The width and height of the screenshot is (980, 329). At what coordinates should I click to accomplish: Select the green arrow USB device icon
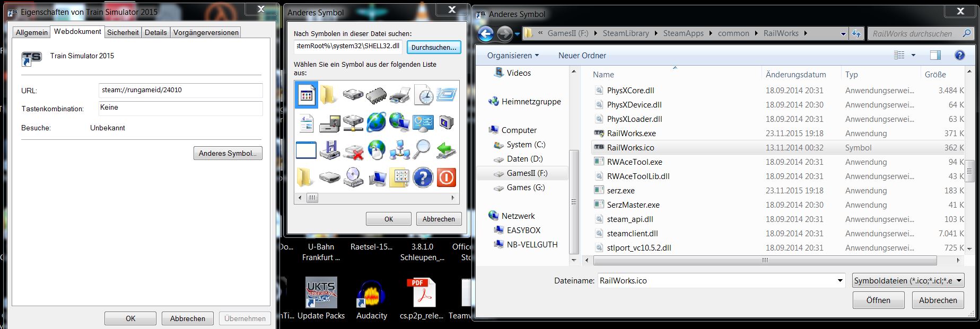pos(446,150)
